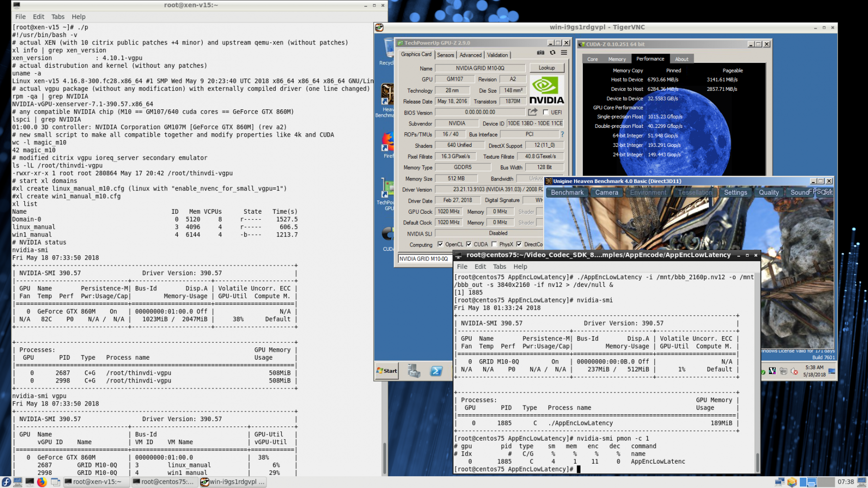This screenshot has height=488, width=868.
Task: Open Core tab in CUDA-Z
Action: click(x=593, y=59)
